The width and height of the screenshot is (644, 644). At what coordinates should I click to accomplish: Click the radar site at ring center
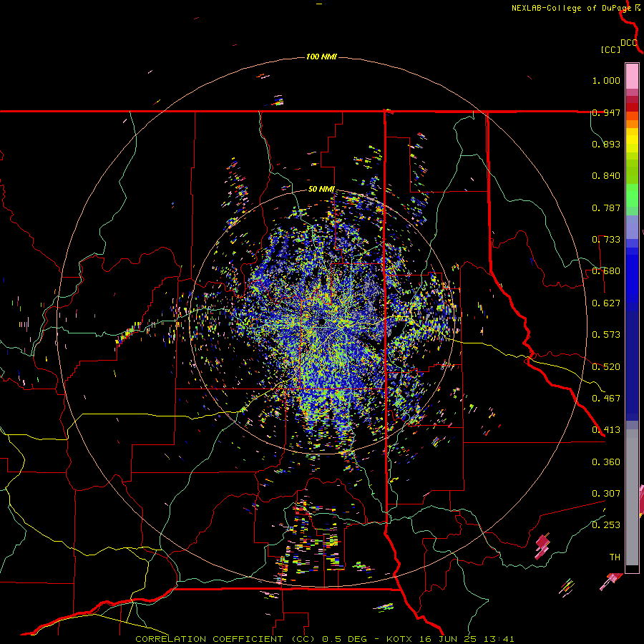[x=321, y=321]
